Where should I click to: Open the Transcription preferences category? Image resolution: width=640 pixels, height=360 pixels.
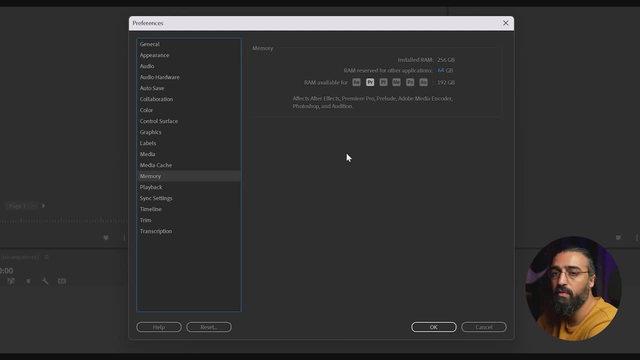[189, 231]
